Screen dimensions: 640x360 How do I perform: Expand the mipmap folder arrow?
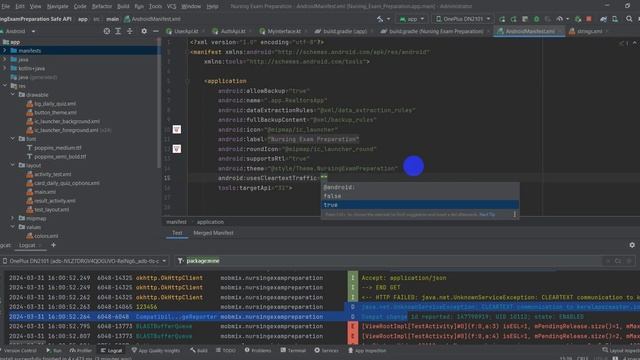click(13, 218)
